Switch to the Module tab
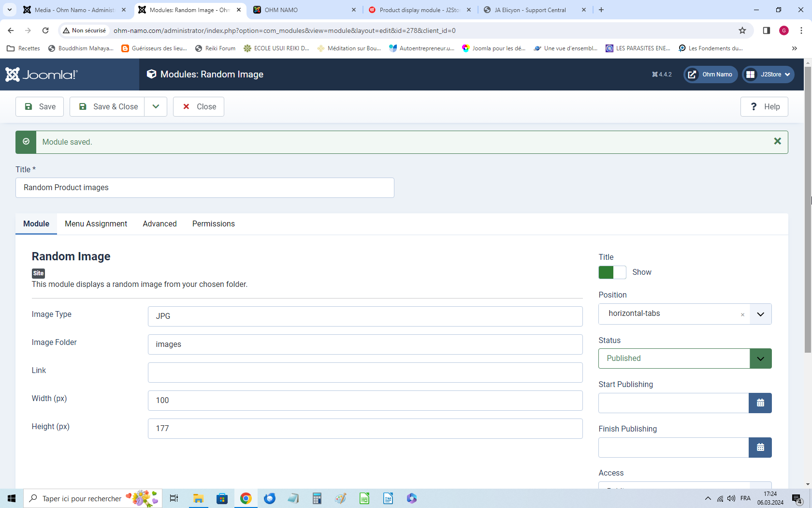 pos(36,224)
